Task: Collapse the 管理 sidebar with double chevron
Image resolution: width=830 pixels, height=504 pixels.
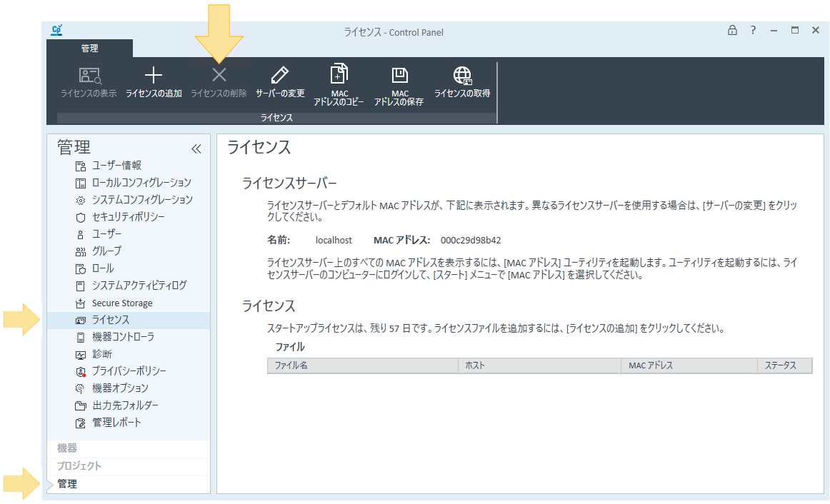Action: (x=196, y=148)
